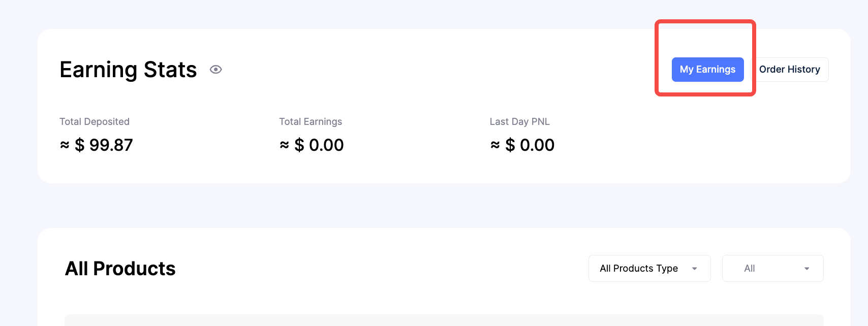Click the Total Deposited label

coord(95,122)
